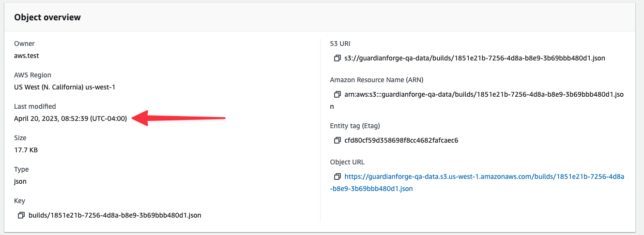644x235 pixels.
Task: Copy the Amazon Resource Name ARN
Action: click(337, 94)
